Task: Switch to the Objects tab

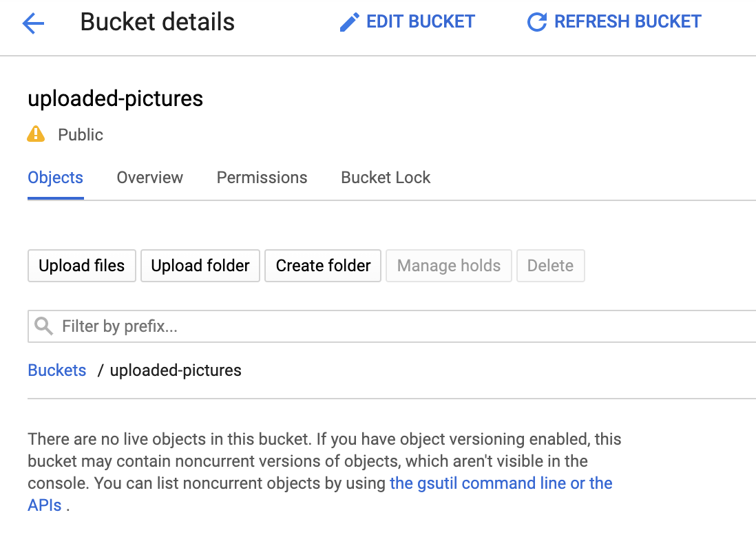Action: [x=55, y=178]
